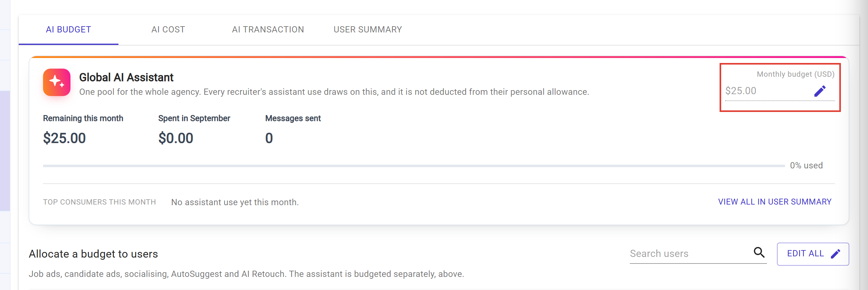The width and height of the screenshot is (868, 290).
Task: Click the Top Consumers This Month label
Action: click(99, 202)
